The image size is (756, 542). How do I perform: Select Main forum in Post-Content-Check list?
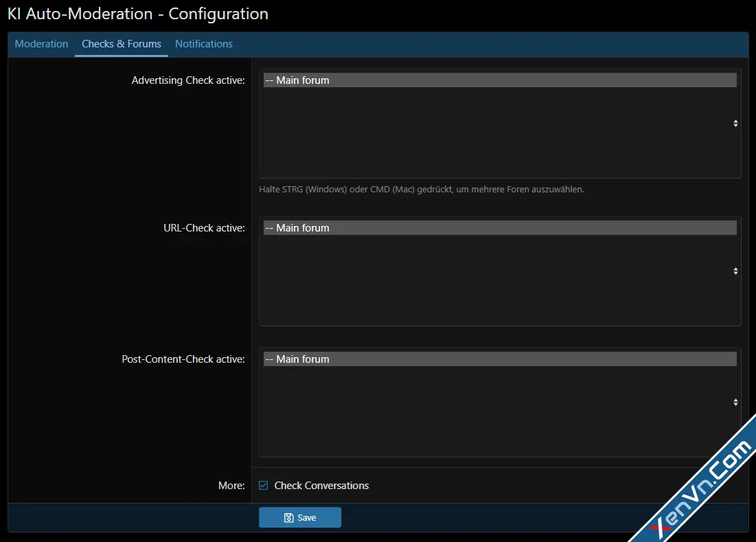tap(499, 359)
